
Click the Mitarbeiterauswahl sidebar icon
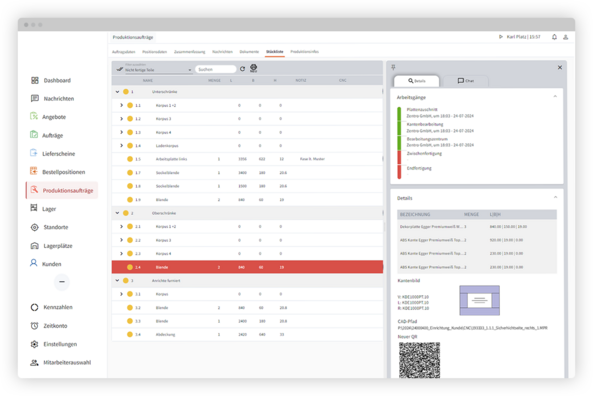[34, 362]
